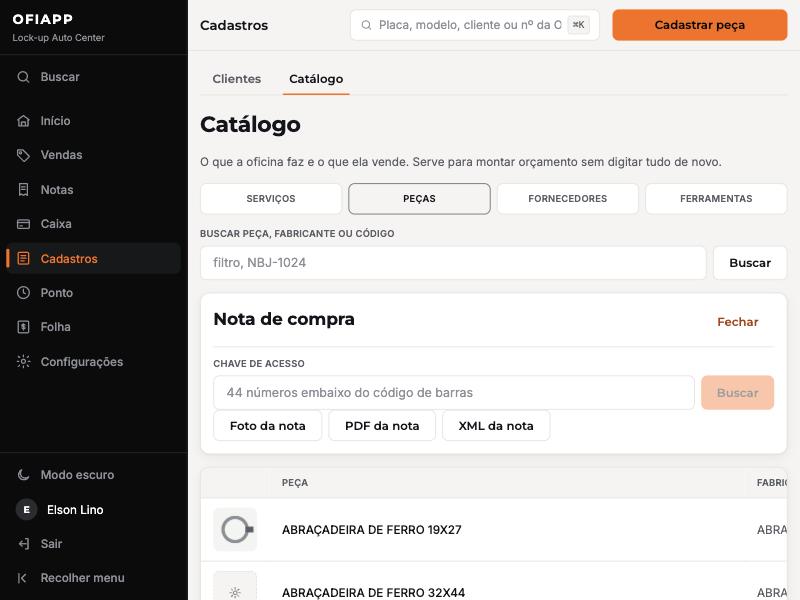800x600 pixels.
Task: Click the Vendas tag icon
Action: click(x=23, y=155)
